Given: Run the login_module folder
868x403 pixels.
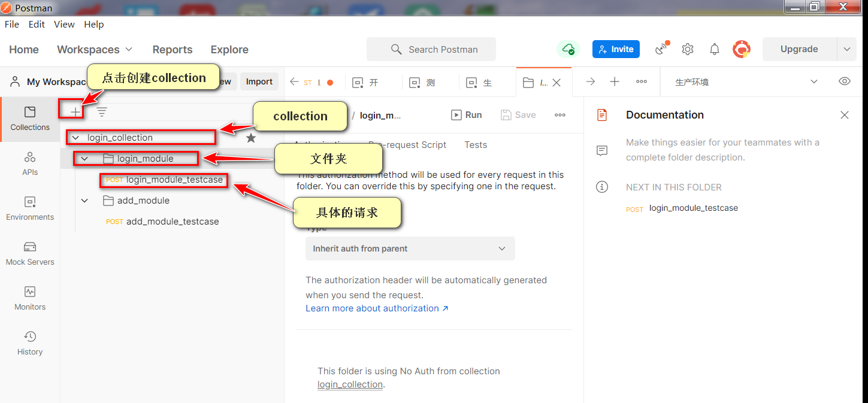Looking at the screenshot, I should (x=467, y=115).
